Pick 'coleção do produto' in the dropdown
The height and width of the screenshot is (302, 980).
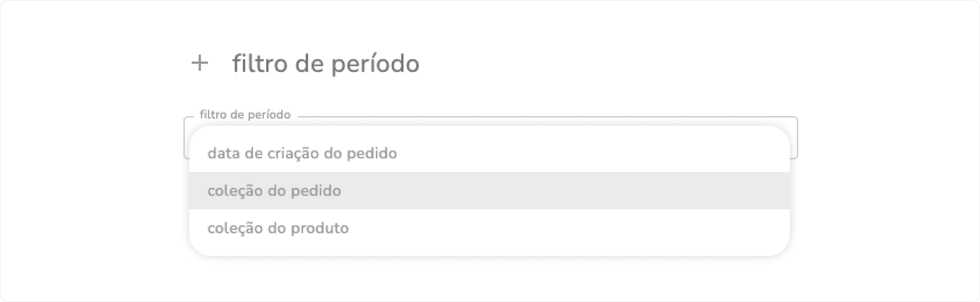(278, 228)
